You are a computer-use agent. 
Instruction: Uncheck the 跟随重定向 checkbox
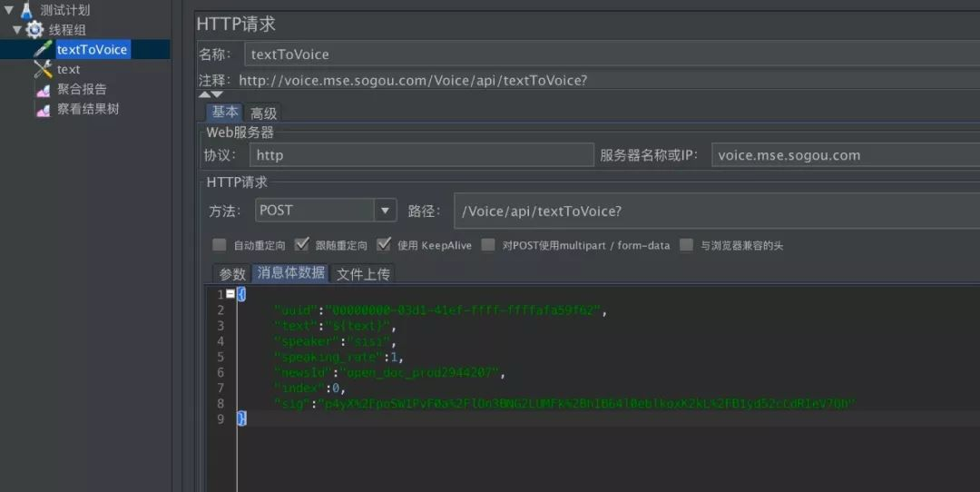pyautogui.click(x=301, y=244)
